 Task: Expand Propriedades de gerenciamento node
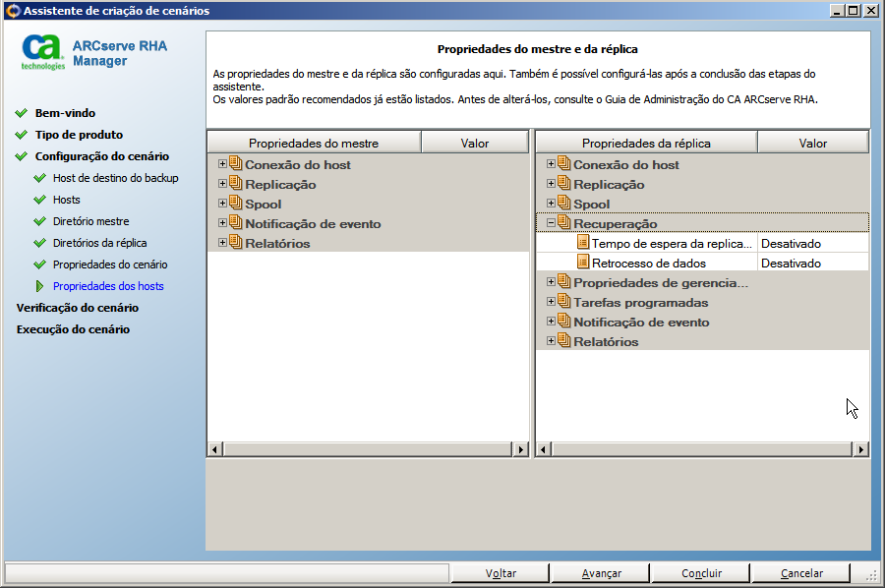point(551,282)
